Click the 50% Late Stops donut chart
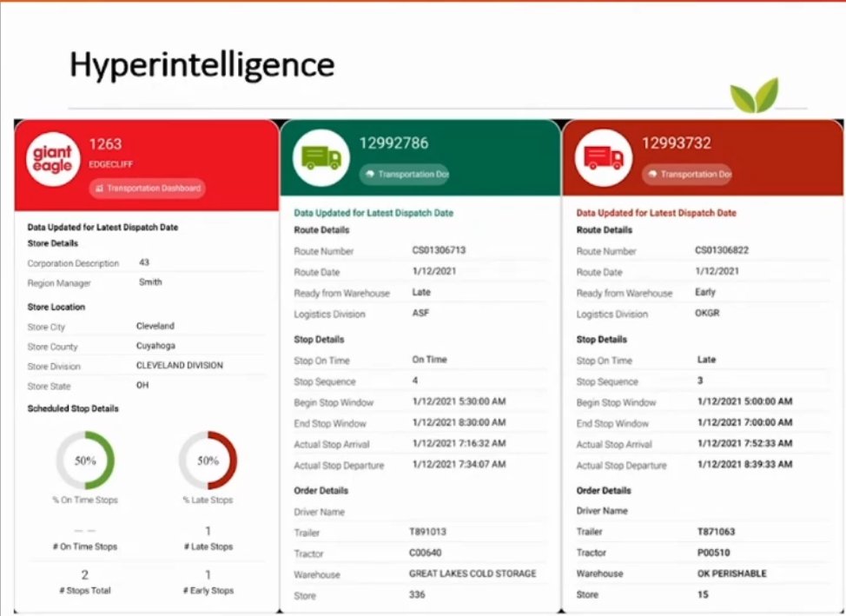Image resolution: width=846 pixels, height=616 pixels. 208,460
